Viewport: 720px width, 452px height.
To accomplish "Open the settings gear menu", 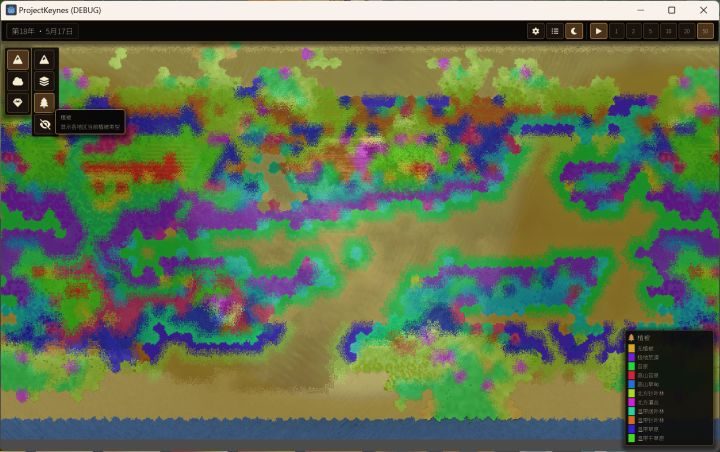I will [x=535, y=31].
